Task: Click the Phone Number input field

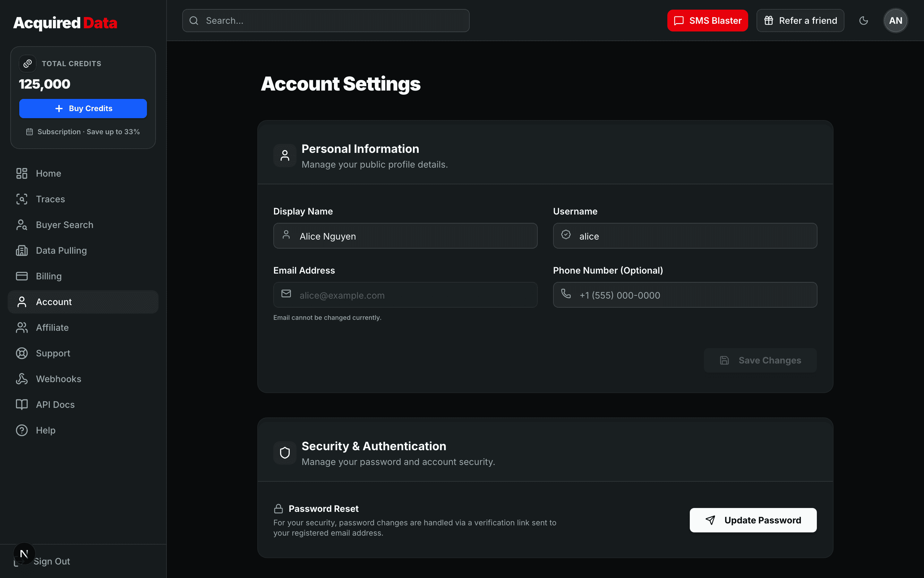Action: (685, 295)
